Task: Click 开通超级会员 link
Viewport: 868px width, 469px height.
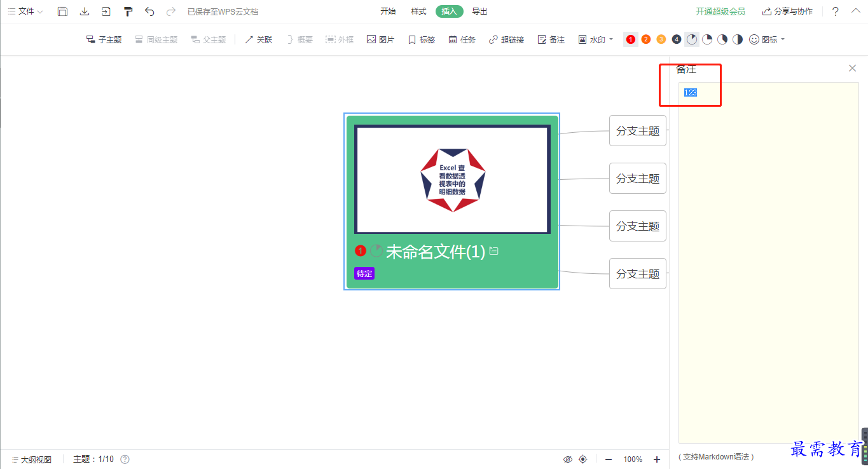Action: pos(720,11)
